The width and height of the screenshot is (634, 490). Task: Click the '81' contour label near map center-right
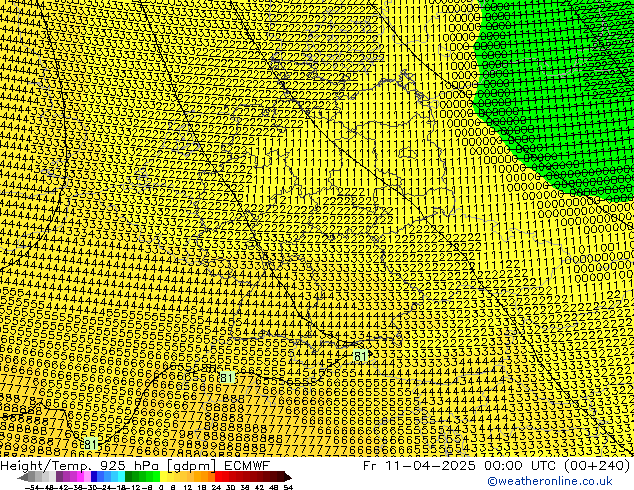point(360,356)
